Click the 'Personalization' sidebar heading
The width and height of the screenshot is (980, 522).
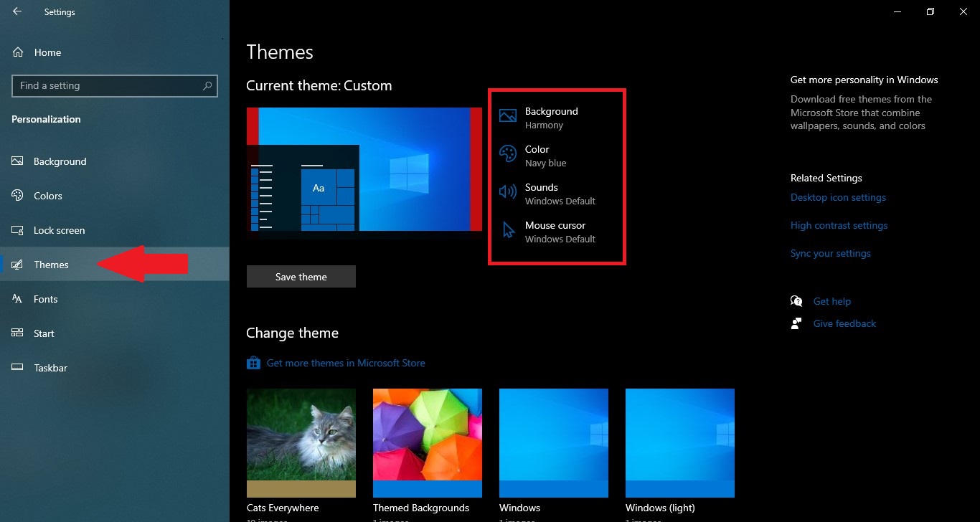tap(46, 119)
